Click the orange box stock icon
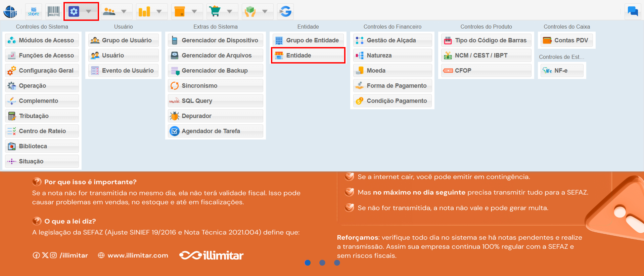This screenshot has width=644, height=276. click(x=180, y=12)
